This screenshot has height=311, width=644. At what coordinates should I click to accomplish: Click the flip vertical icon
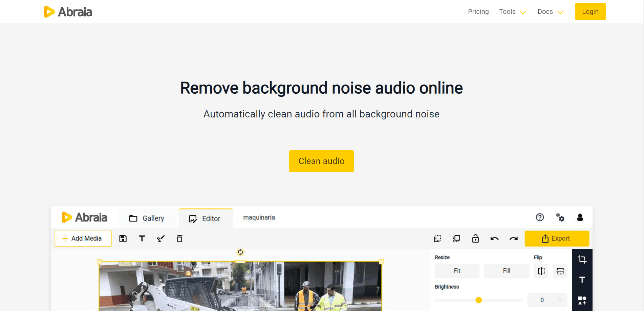[560, 271]
